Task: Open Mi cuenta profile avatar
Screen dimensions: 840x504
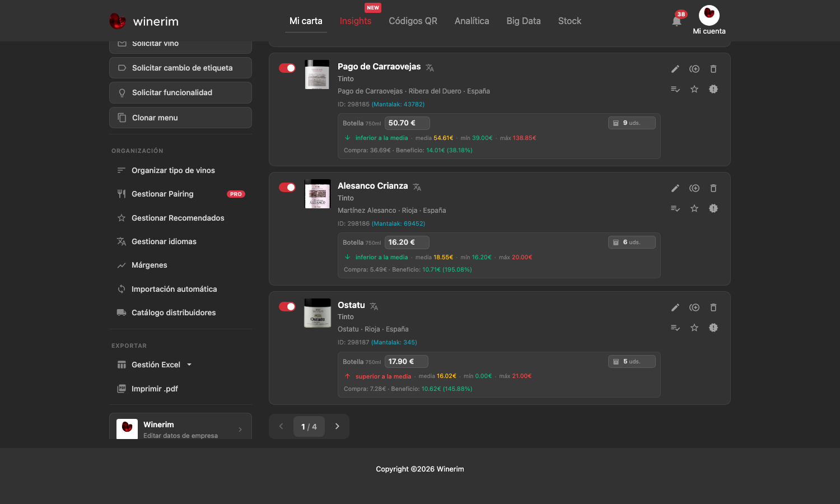Action: [x=709, y=15]
